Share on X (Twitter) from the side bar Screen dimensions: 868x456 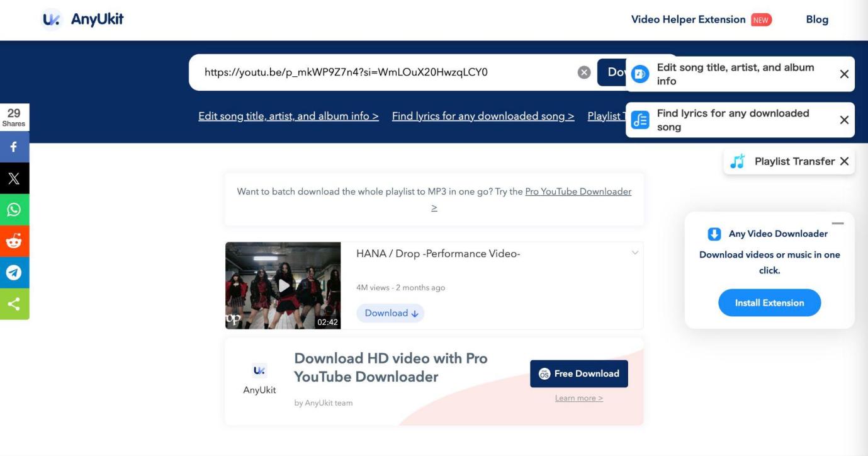point(14,178)
